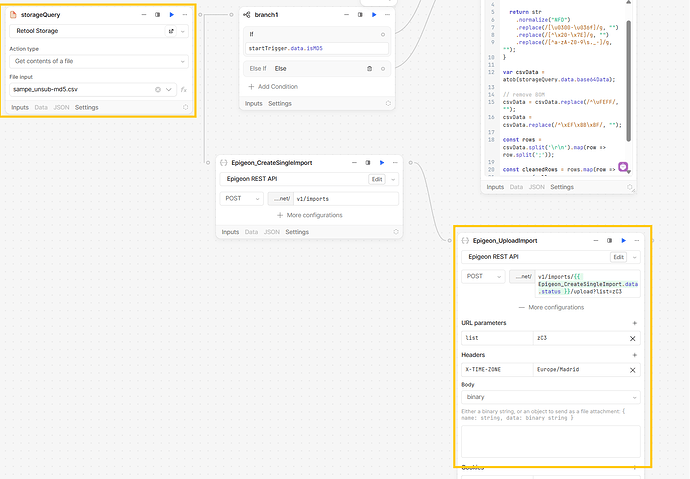This screenshot has width=690, height=479.
Task: Collapse the branch1 block
Action: click(346, 15)
